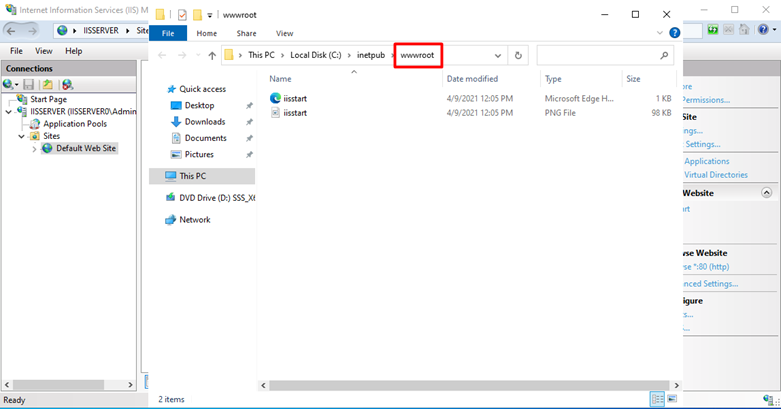781x409 pixels.
Task: Go forward in Explorer navigation
Action: pos(182,55)
